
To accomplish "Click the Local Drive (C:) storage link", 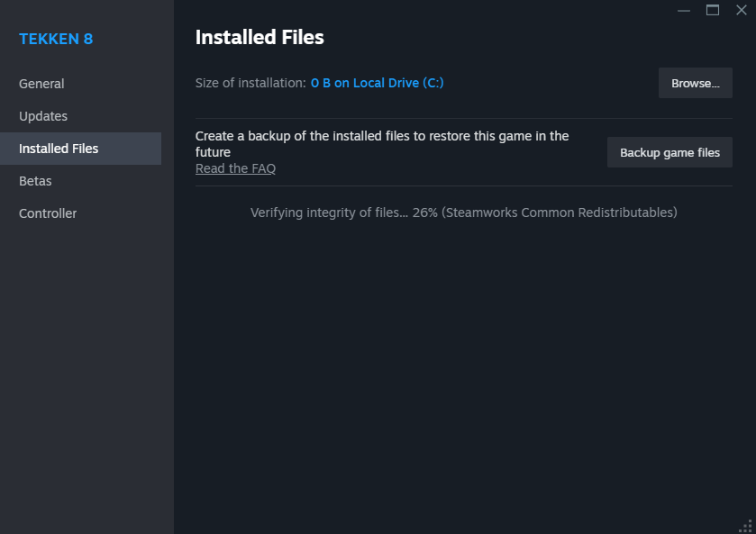I will pos(378,82).
